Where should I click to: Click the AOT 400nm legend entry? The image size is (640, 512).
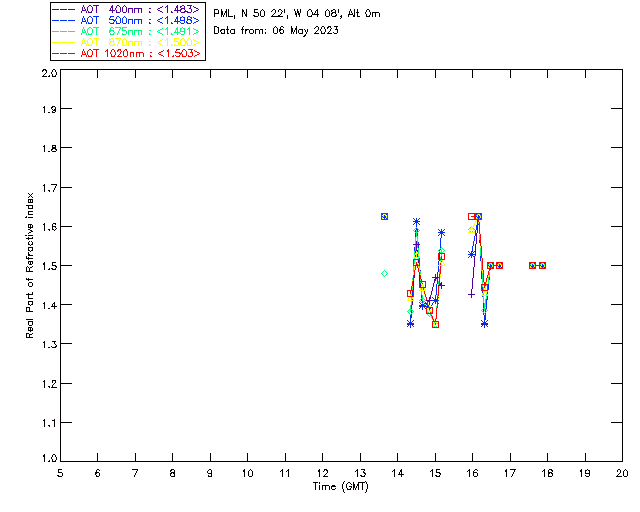126,9
